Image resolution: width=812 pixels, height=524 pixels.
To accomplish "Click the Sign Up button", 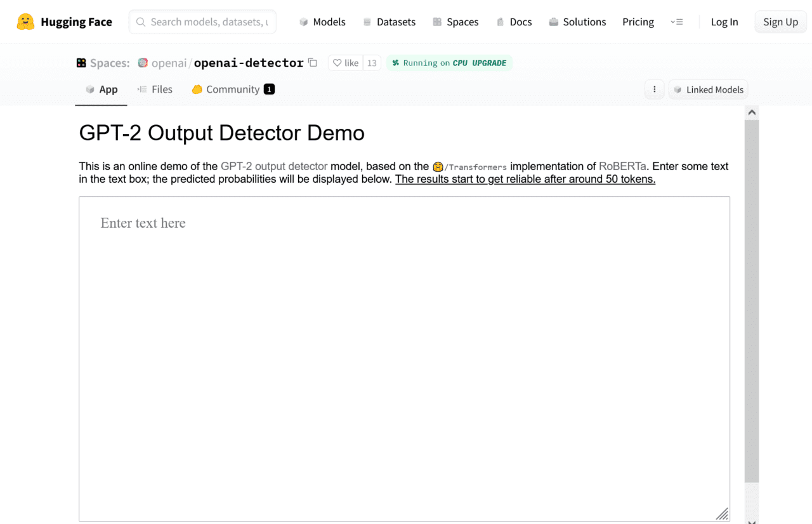I will 780,22.
